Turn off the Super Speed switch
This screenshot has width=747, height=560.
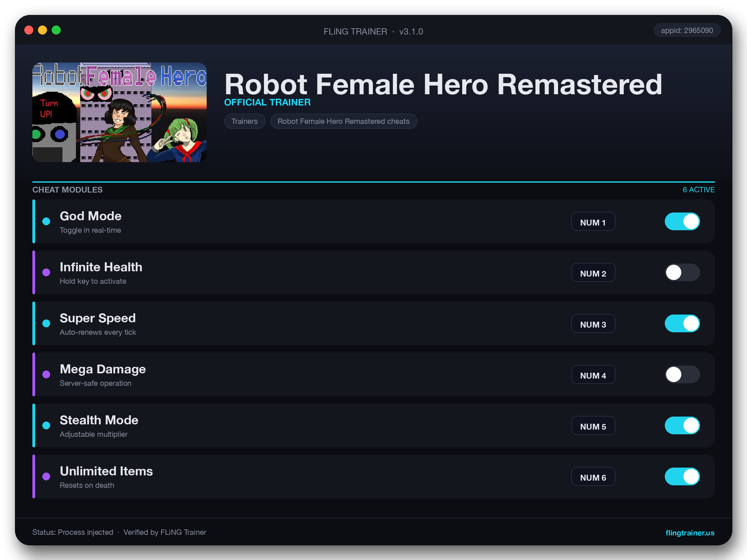click(682, 323)
